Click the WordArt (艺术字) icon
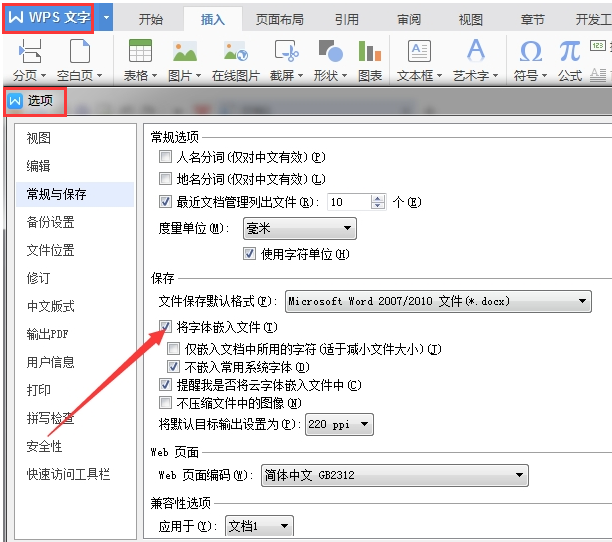This screenshot has height=542, width=612. (476, 50)
